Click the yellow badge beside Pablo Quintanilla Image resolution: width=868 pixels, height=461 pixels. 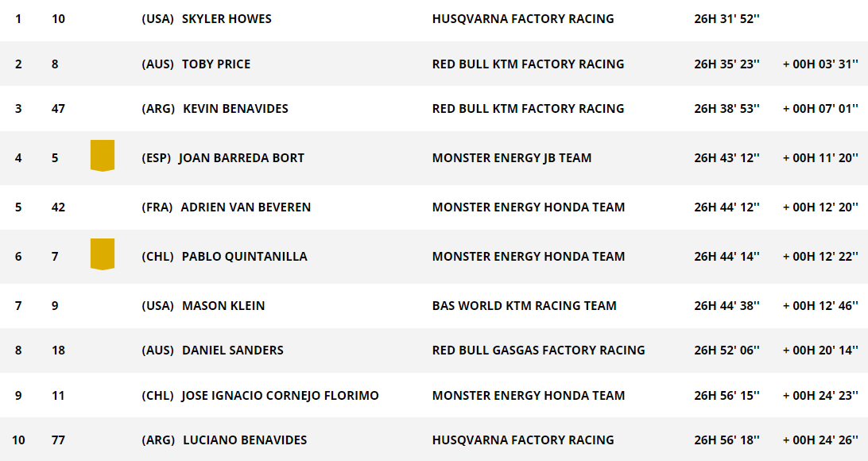(103, 254)
